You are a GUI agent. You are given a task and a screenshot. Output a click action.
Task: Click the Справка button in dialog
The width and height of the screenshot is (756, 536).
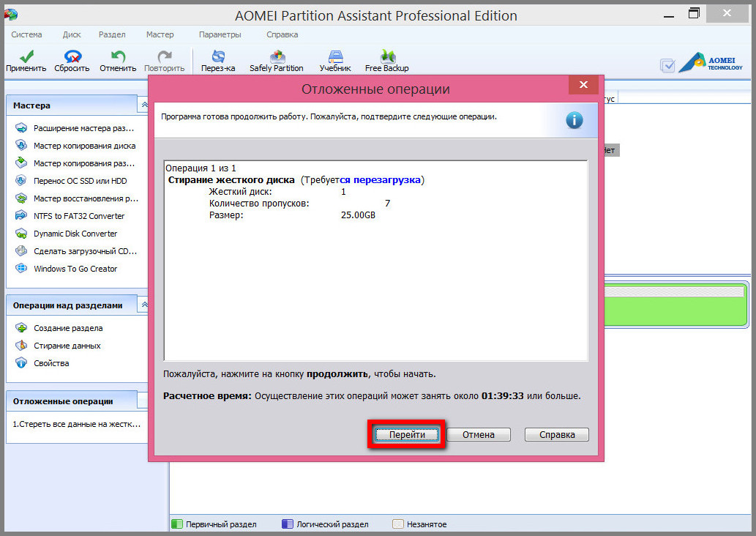557,435
